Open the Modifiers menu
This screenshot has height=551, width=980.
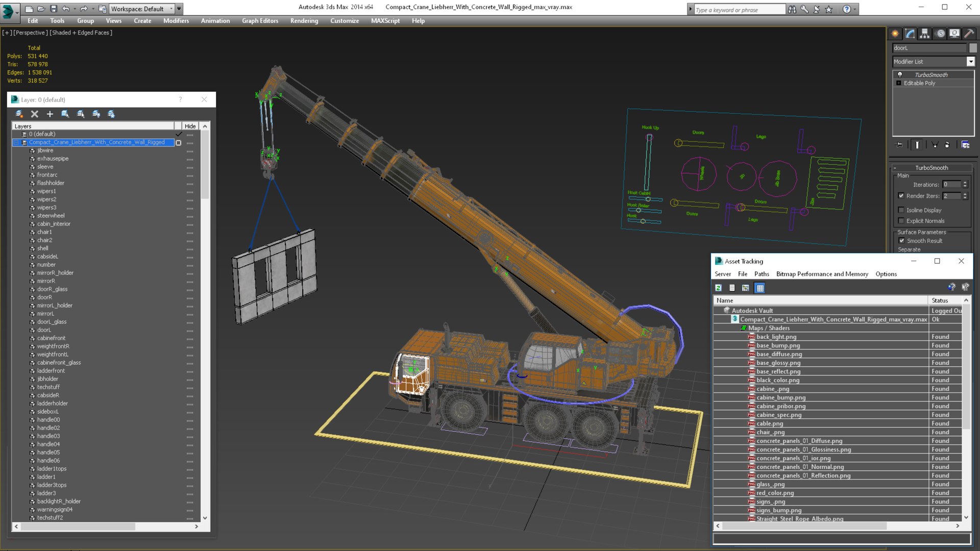tap(176, 21)
